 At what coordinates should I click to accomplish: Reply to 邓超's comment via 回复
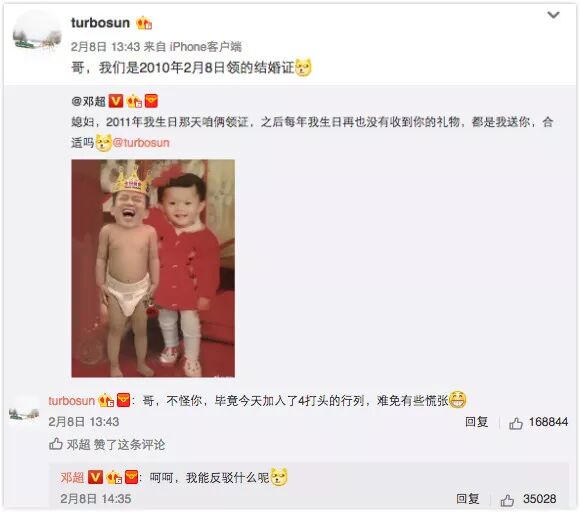(468, 499)
